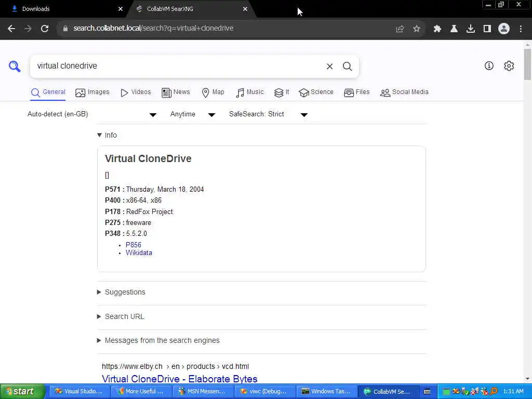This screenshot has width=532, height=399.
Task: Click the taskbar keyboard icon
Action: (x=427, y=392)
